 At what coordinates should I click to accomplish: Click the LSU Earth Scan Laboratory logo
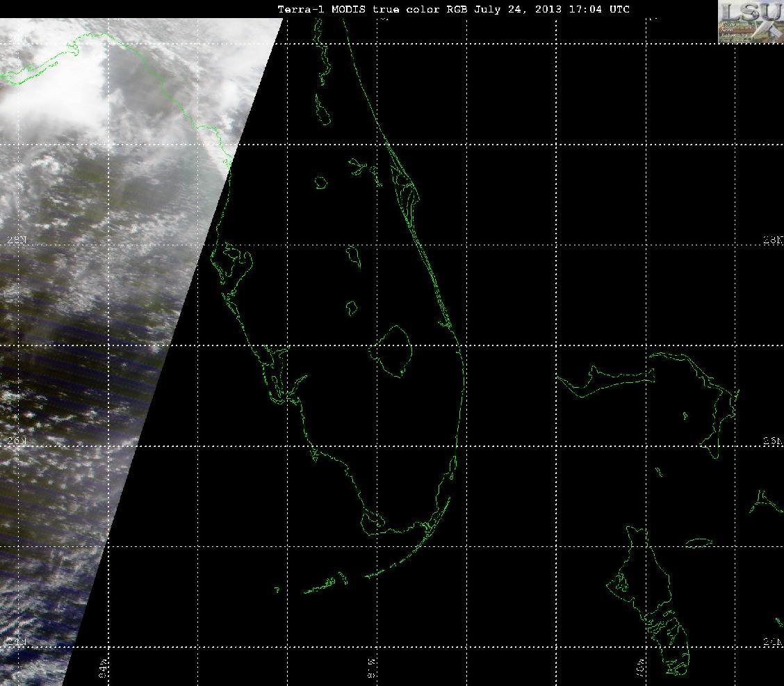coord(751,22)
